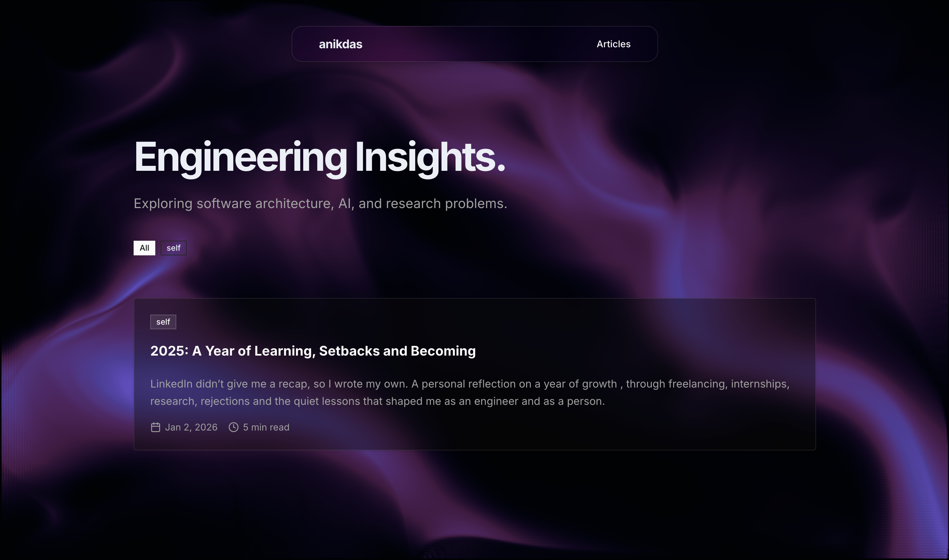Click the excerpt line starting with research, rejections
The height and width of the screenshot is (560, 949).
[377, 401]
